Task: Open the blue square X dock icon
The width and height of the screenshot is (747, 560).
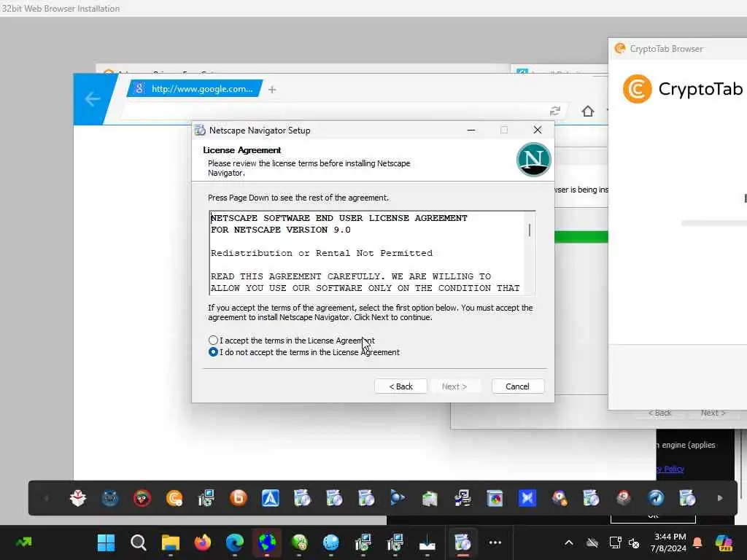Action: tap(527, 498)
